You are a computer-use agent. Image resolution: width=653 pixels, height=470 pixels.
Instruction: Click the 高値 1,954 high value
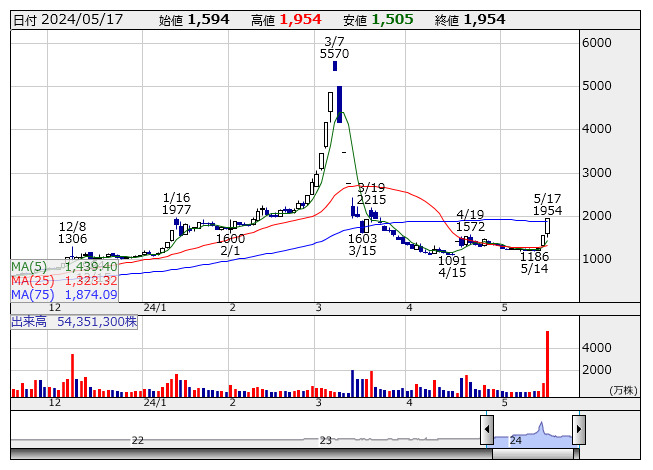[300, 19]
